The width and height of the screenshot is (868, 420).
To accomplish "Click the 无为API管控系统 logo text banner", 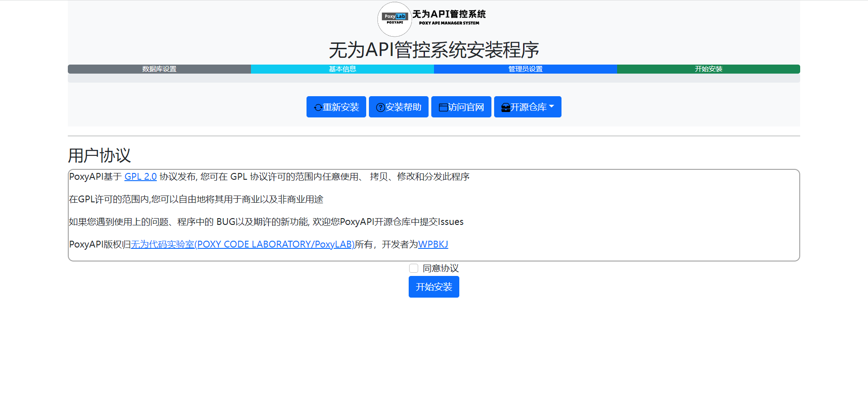I will point(449,18).
